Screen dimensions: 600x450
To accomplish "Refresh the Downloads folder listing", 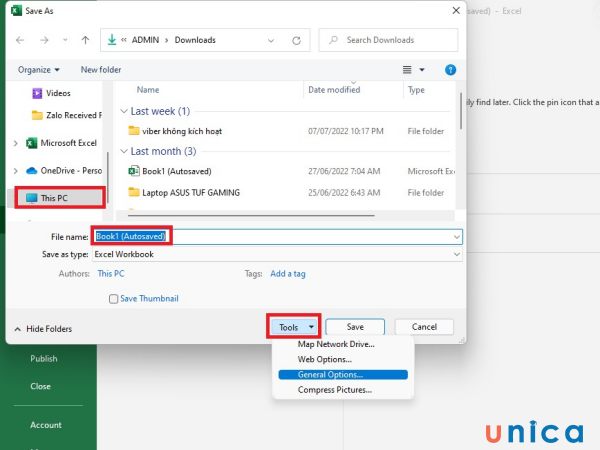I will [296, 40].
